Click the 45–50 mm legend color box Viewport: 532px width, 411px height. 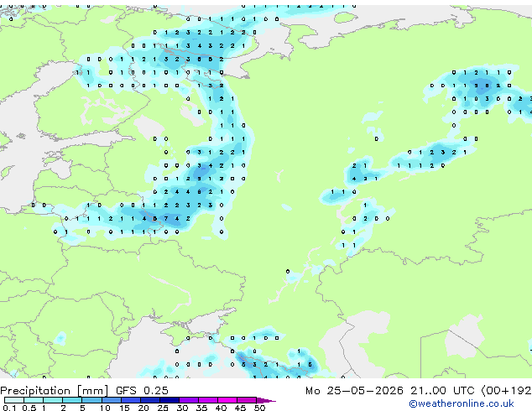(247, 400)
